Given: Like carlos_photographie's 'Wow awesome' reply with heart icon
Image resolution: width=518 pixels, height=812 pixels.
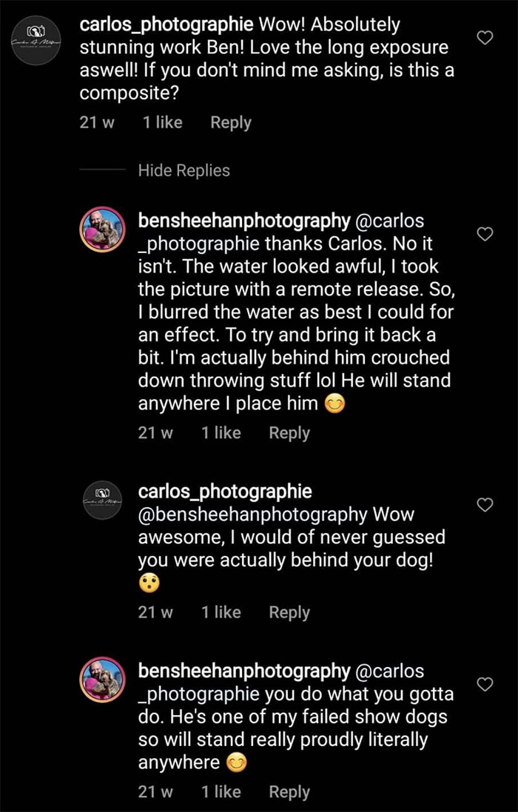Looking at the screenshot, I should [x=485, y=505].
